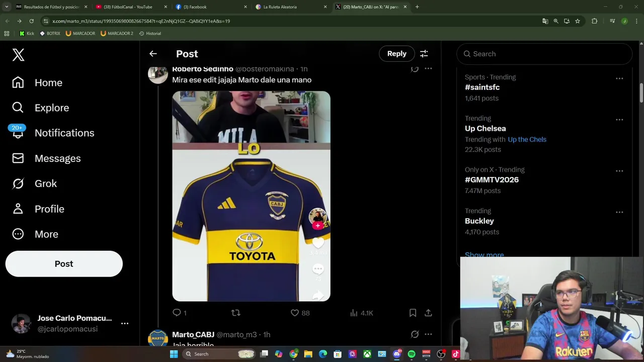Open account menu dots beside Jose Carlo
This screenshot has width=644, height=362.
pyautogui.click(x=125, y=323)
